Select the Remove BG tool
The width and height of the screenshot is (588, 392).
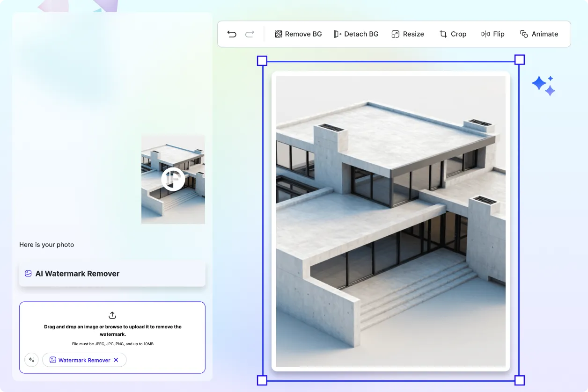pyautogui.click(x=298, y=34)
